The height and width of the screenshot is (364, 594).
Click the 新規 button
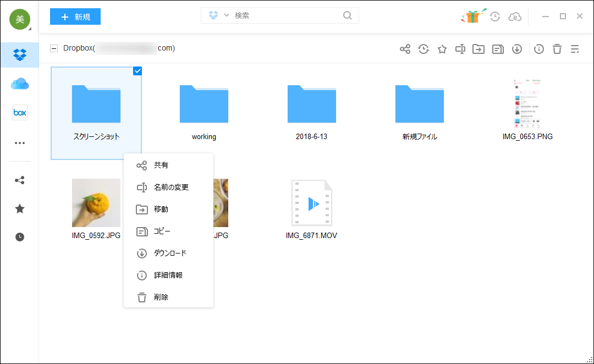click(x=75, y=16)
